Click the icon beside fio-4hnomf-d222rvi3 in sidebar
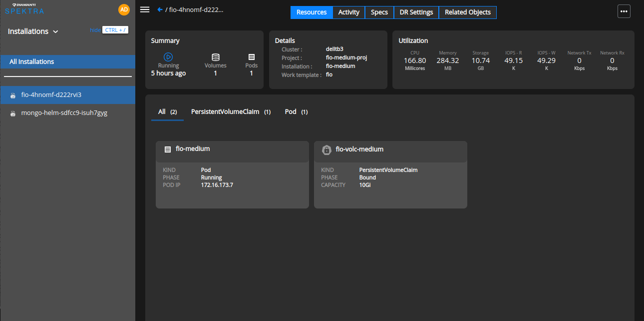Image resolution: width=644 pixels, height=321 pixels. tap(13, 95)
